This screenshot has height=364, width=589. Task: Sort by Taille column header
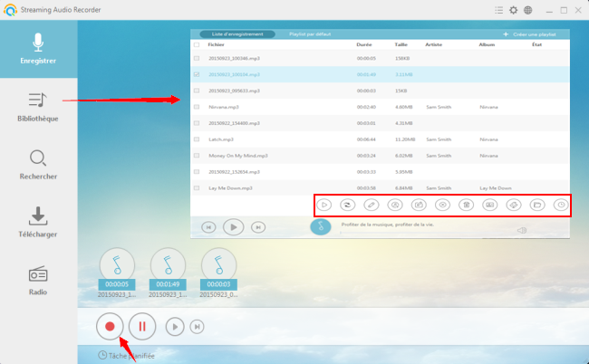point(401,44)
